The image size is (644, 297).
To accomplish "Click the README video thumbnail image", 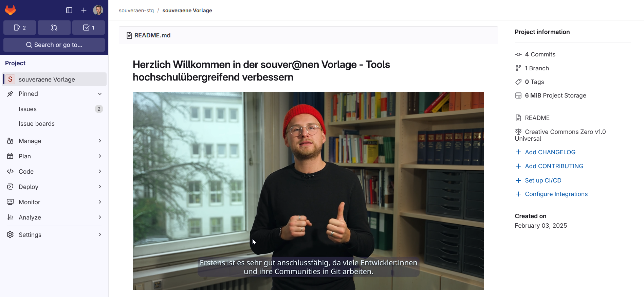I will [308, 191].
